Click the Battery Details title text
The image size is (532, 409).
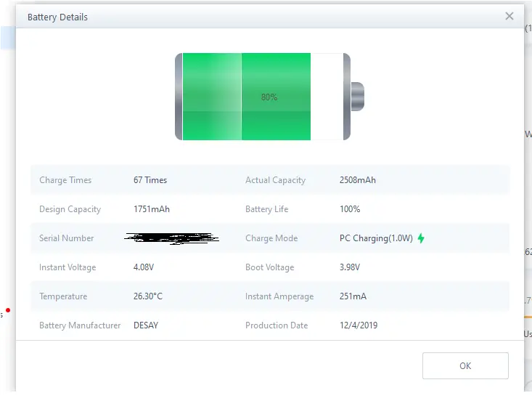pyautogui.click(x=57, y=17)
